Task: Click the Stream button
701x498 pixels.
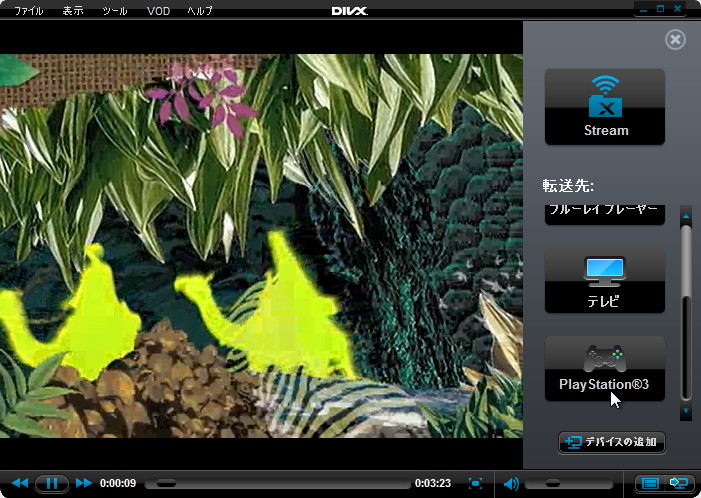Action: point(604,106)
